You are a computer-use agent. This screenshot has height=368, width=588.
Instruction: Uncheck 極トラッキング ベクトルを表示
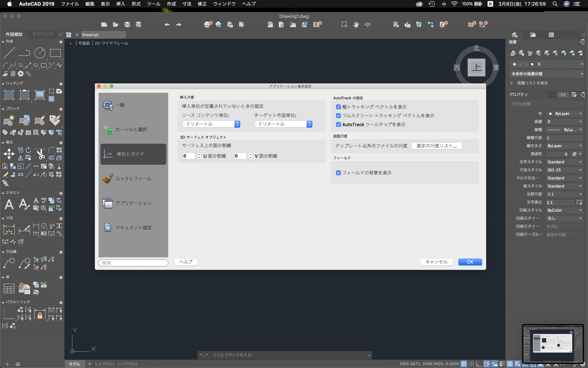coord(338,107)
